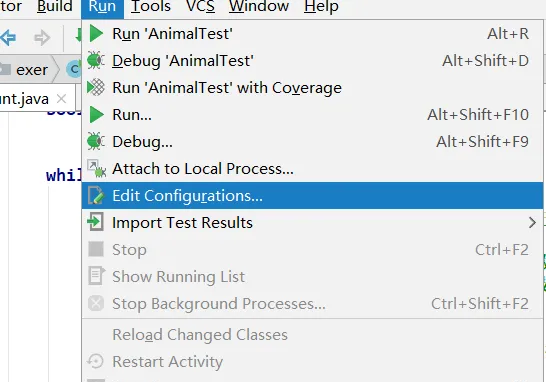Viewport: 546px width, 382px height.
Task: Open the Build menu
Action: [x=55, y=6]
